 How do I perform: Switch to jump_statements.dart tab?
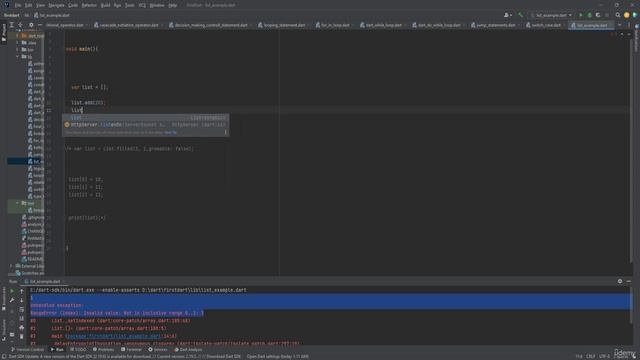click(493, 25)
